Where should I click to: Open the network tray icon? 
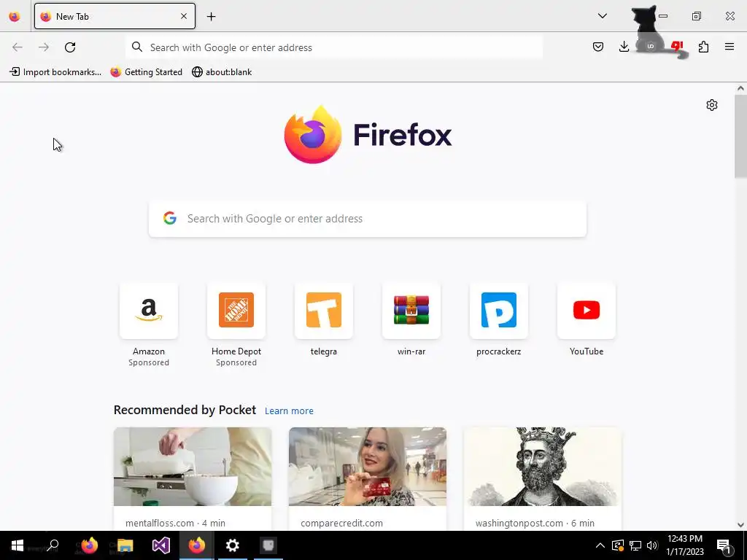click(x=635, y=545)
